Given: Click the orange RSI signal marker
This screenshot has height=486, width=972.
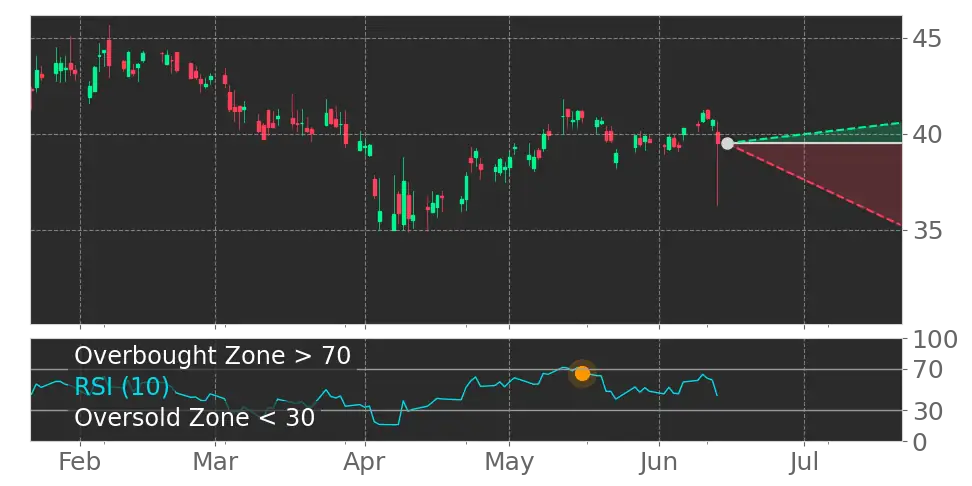Looking at the screenshot, I should [x=582, y=373].
